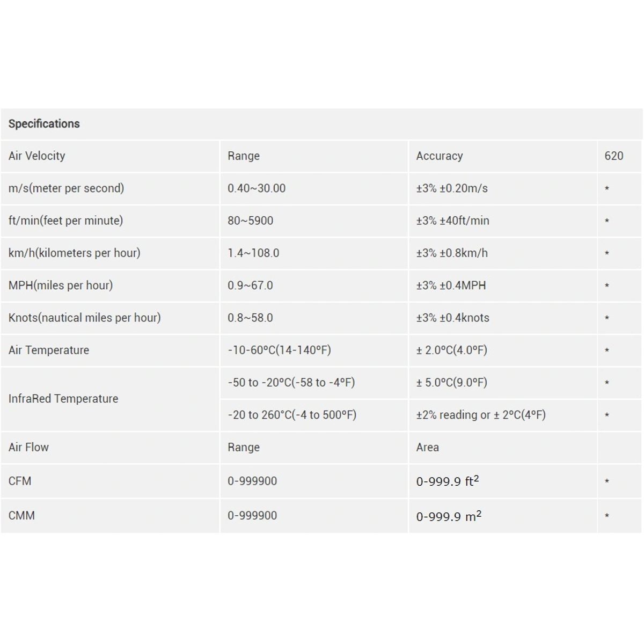Select the 0-999.9 ft² area cell
The image size is (644, 644).
tap(503, 481)
